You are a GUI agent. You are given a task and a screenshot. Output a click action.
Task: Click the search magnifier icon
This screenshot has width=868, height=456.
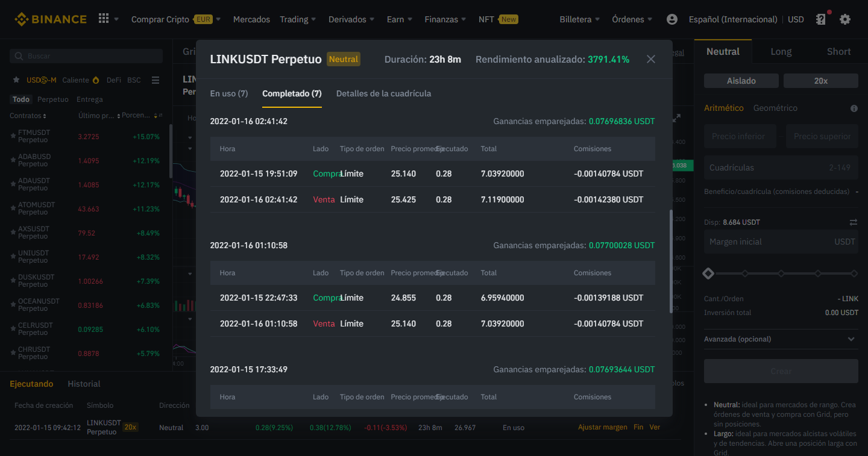coord(20,56)
